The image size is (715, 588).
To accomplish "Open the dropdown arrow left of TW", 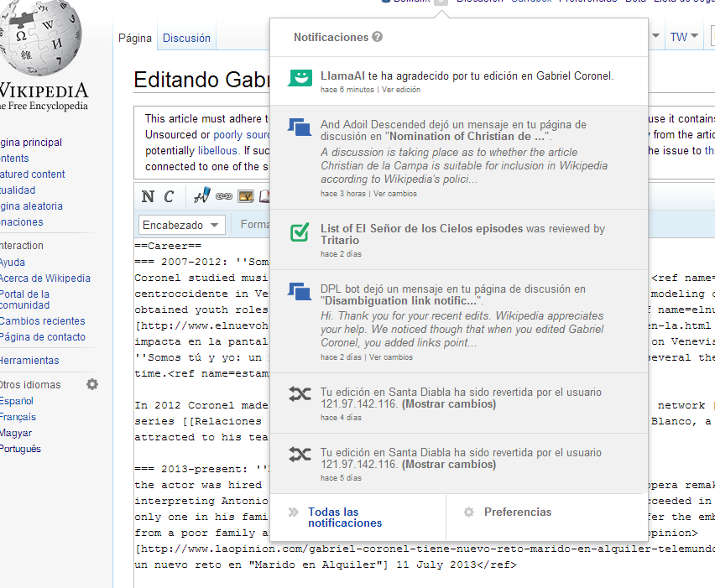I will (x=655, y=35).
